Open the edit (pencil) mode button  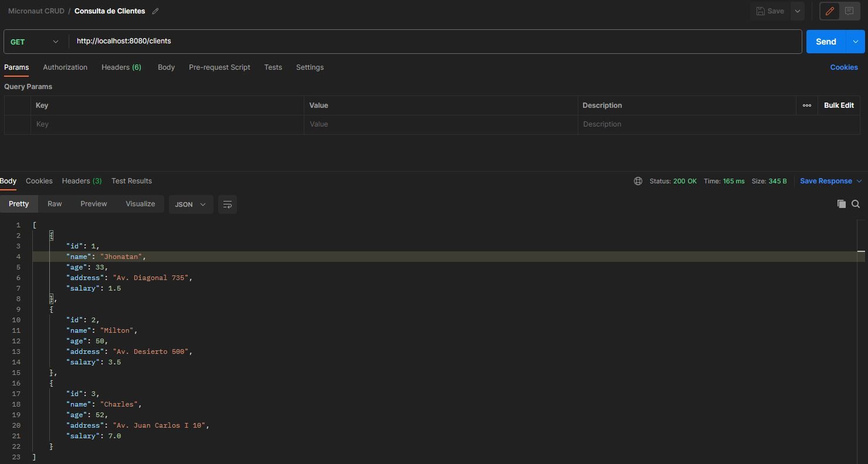click(x=829, y=11)
